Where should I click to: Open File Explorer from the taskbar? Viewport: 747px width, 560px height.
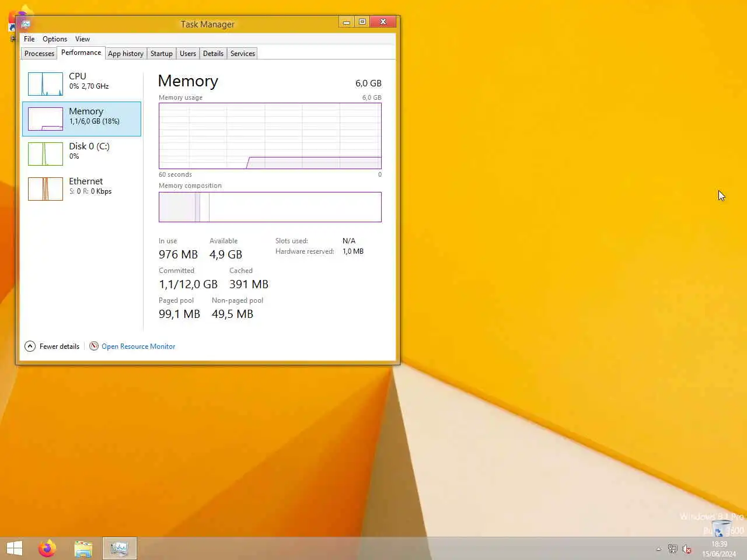click(83, 548)
